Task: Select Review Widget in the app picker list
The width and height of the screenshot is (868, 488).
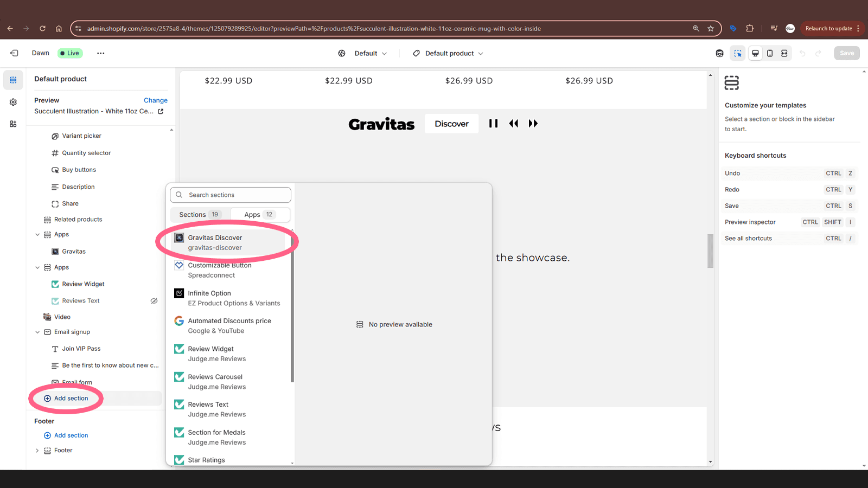Action: (228, 354)
